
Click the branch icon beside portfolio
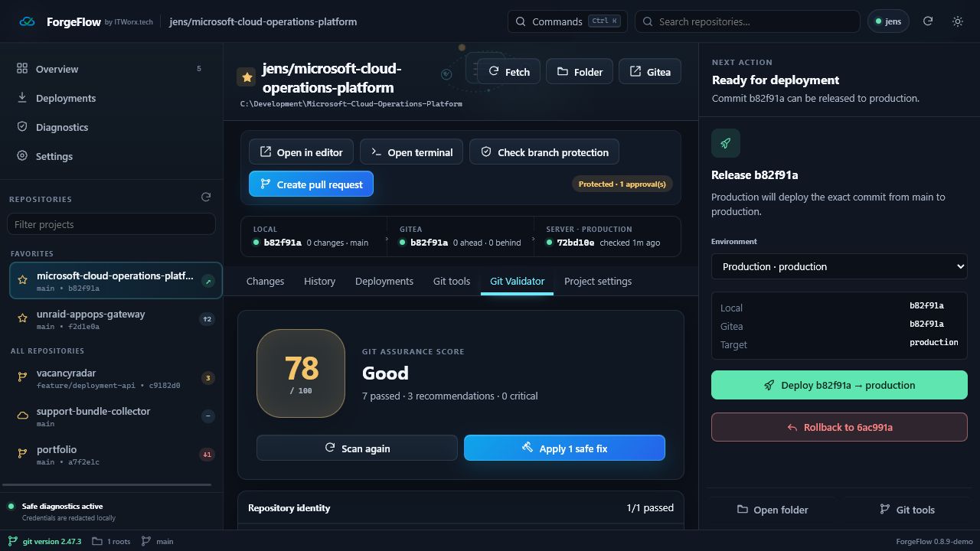point(23,454)
